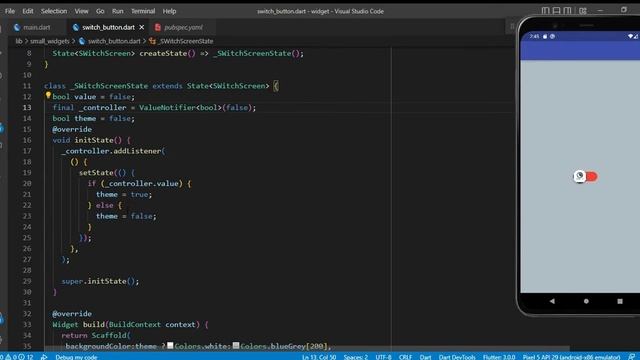Change encoding via 'UTF-8'
640x360 pixels.
383,357
